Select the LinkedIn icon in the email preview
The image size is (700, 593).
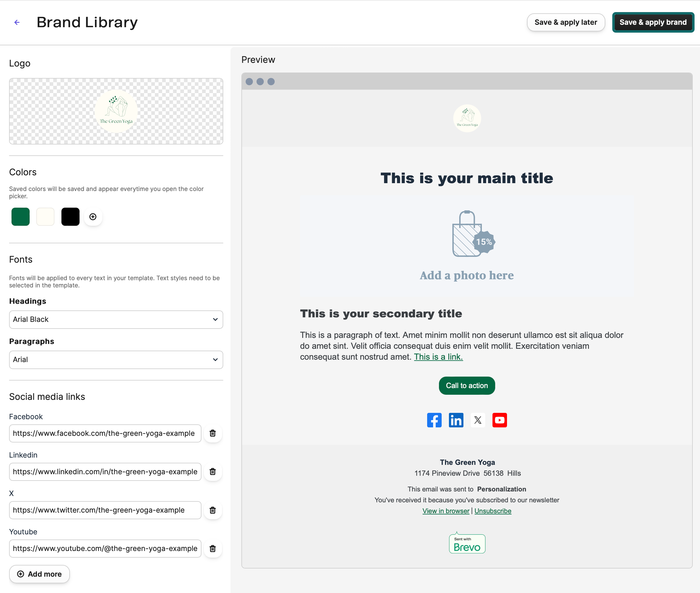pyautogui.click(x=456, y=420)
